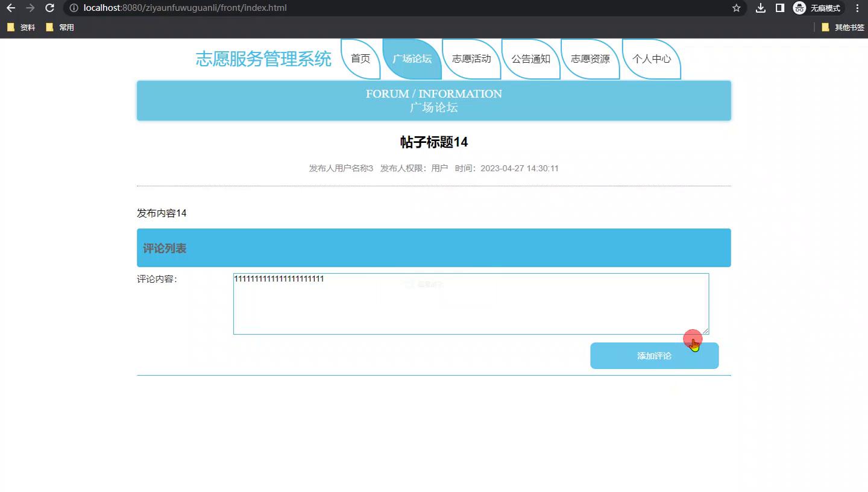Go back with the browser back arrow
The height and width of the screenshot is (492, 868).
pos(10,8)
